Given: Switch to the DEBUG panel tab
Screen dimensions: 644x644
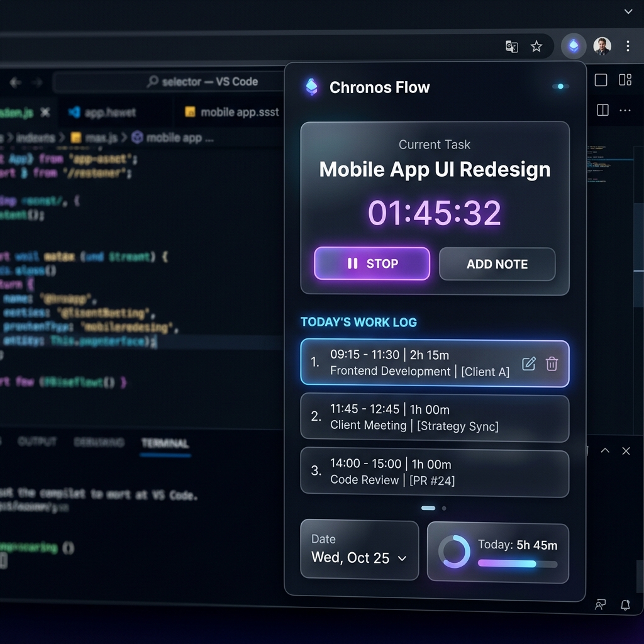Looking at the screenshot, I should point(99,442).
